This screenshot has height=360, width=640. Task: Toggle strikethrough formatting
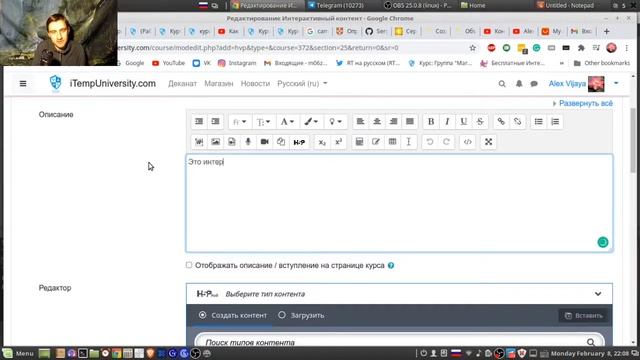tap(480, 122)
